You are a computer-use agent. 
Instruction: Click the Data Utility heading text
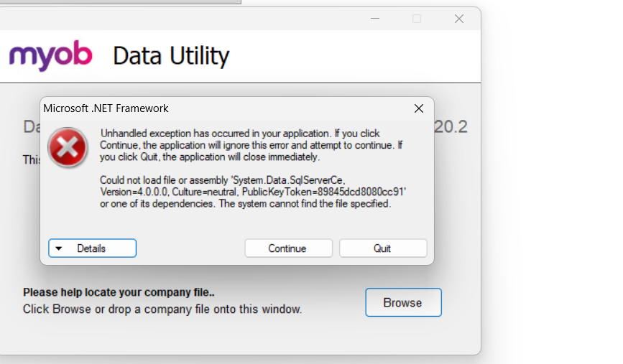171,56
